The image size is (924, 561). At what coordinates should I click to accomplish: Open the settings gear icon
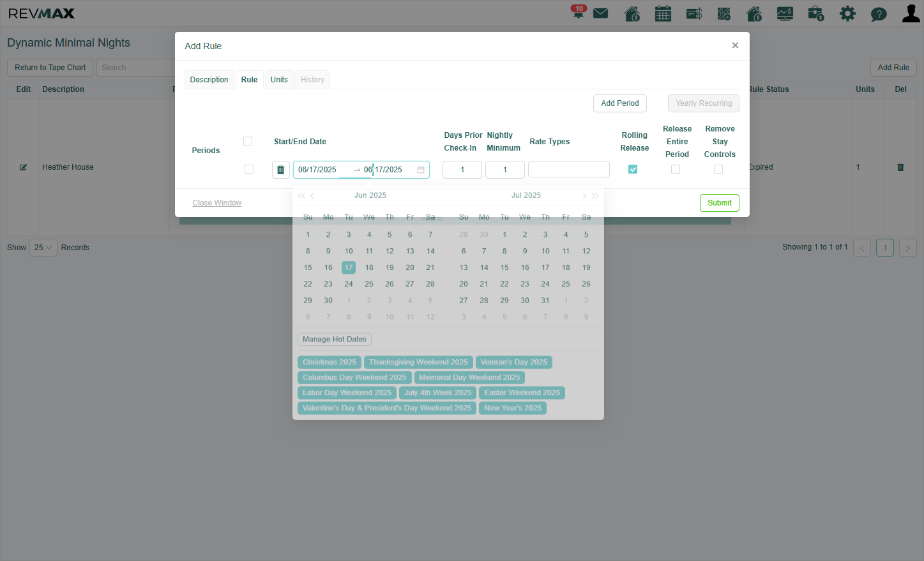[847, 13]
